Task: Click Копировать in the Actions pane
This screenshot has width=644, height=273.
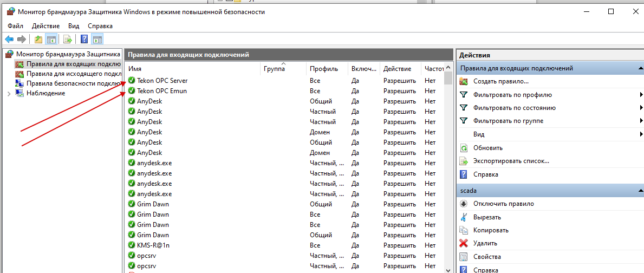Action: (x=491, y=230)
